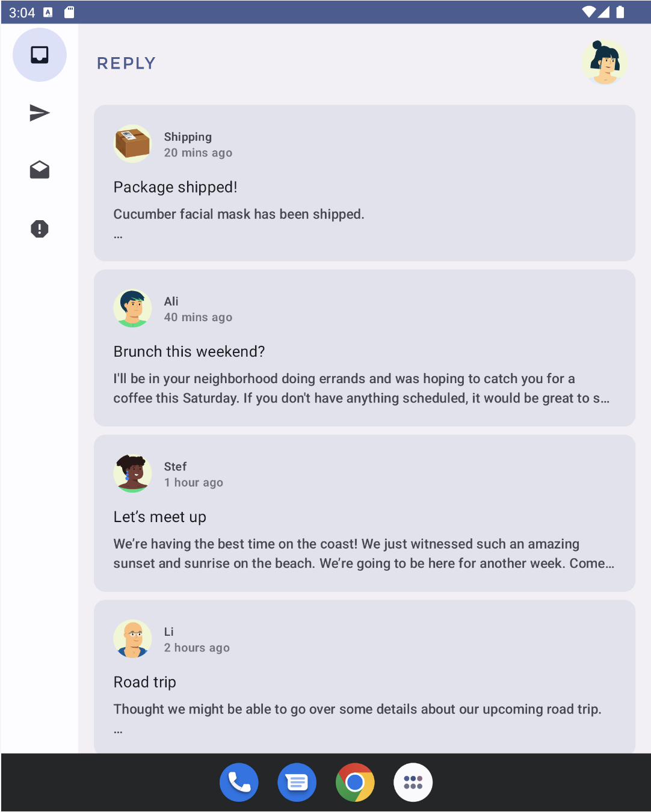Open the Messages app in dock
651x812 pixels.
point(297,782)
